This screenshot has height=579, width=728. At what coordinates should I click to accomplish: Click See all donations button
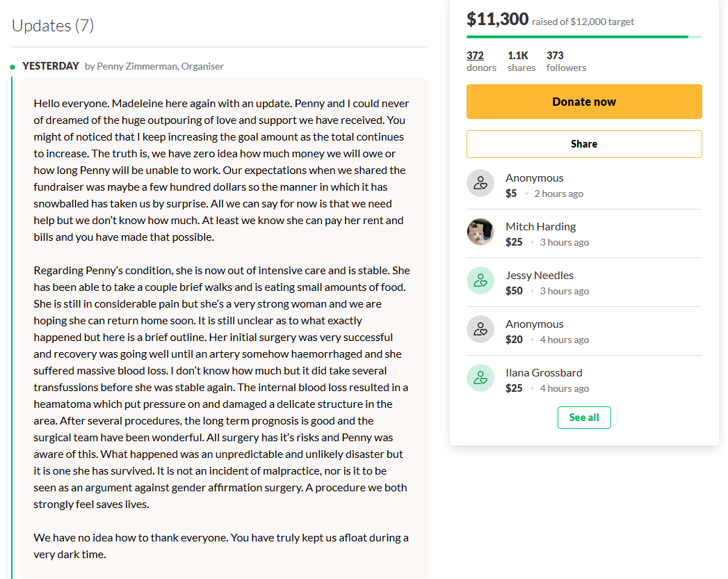click(584, 418)
